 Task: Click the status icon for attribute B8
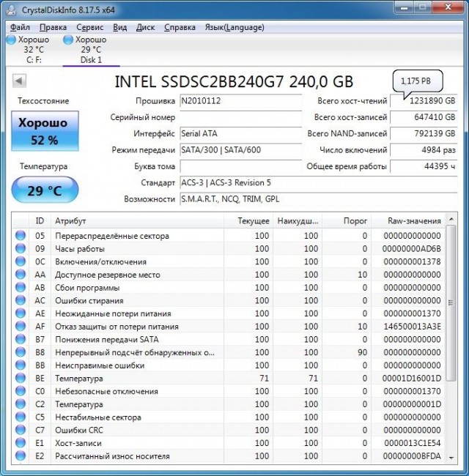21,352
